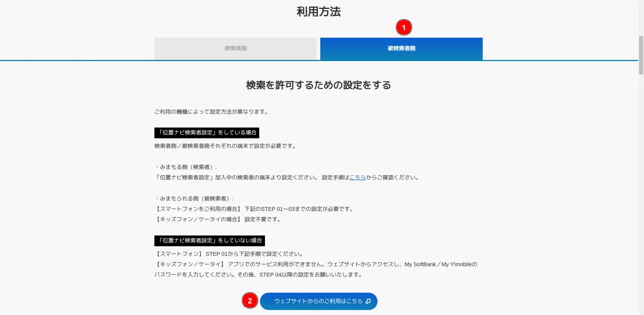Switch to the 検索者側 tab
The width and height of the screenshot is (644, 315).
coord(235,48)
